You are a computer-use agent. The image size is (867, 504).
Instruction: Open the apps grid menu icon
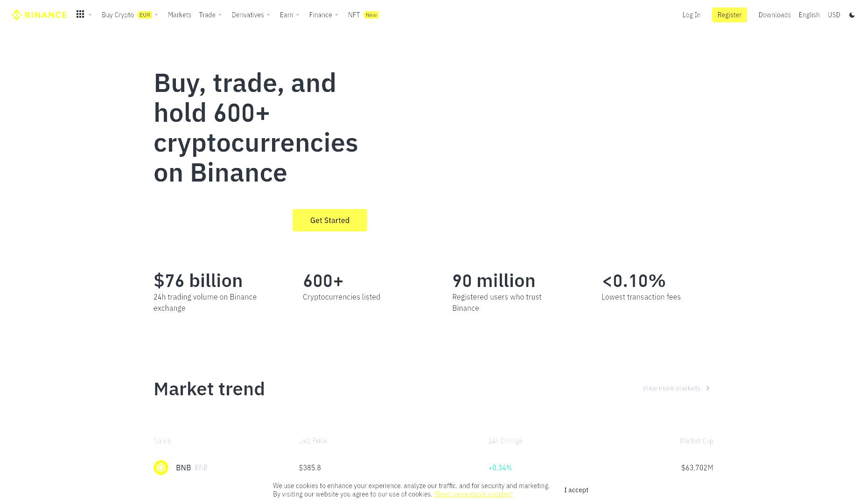[x=80, y=14]
